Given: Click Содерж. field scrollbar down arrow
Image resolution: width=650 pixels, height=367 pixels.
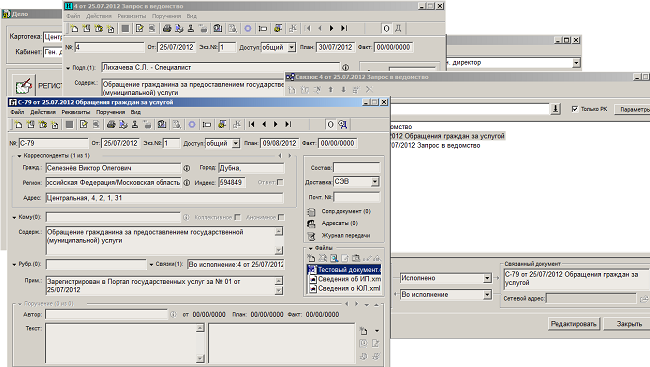Looking at the screenshot, I should (x=279, y=250).
